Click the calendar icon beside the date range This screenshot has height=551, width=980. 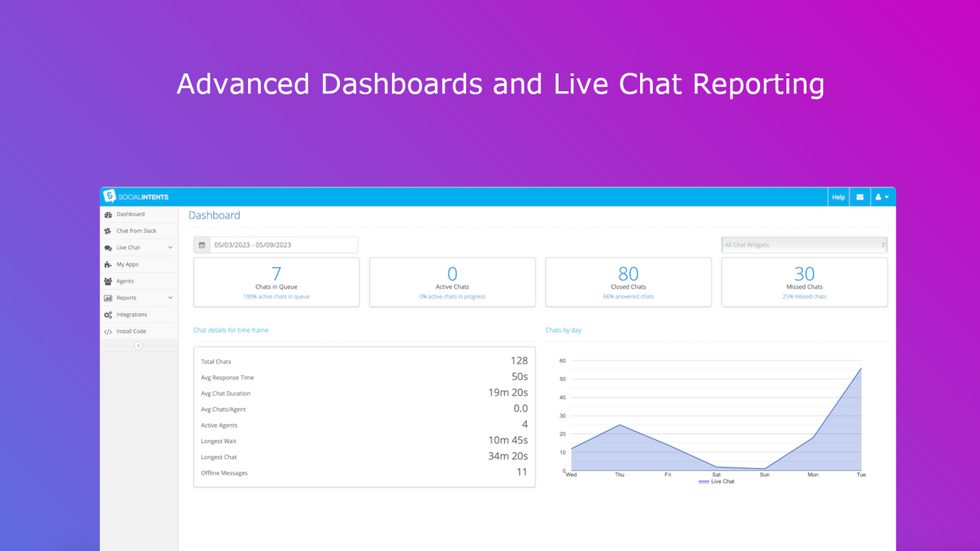point(201,244)
